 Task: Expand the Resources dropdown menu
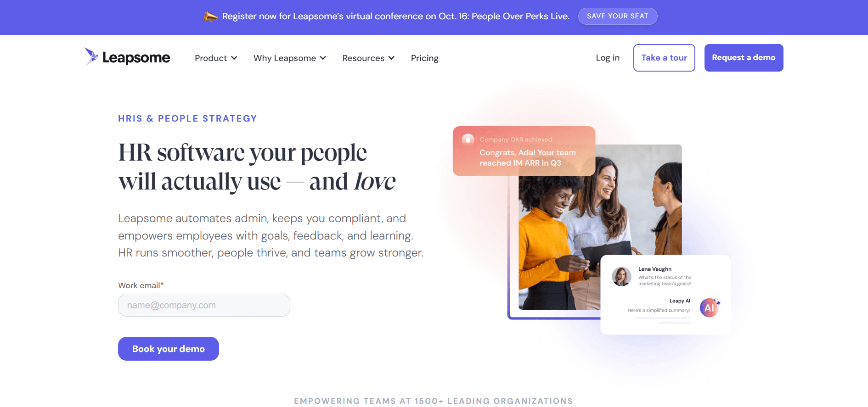point(368,58)
